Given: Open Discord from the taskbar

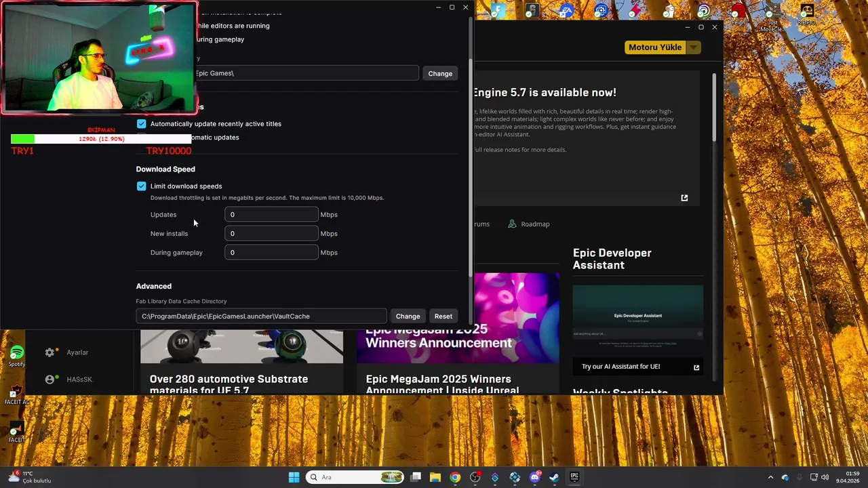Looking at the screenshot, I should point(534,477).
